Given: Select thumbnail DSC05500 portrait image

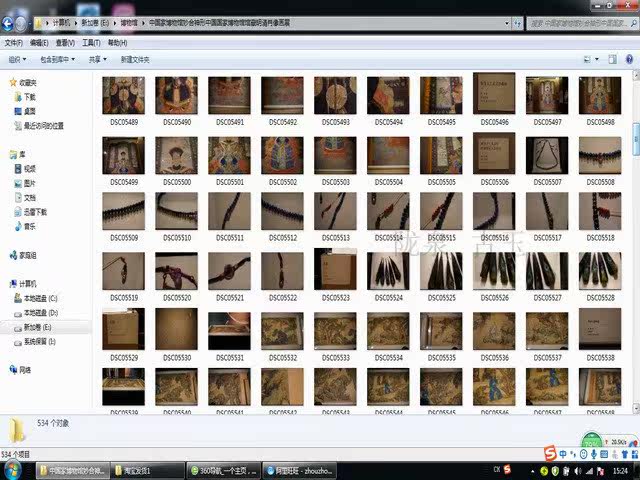Looking at the screenshot, I should (x=177, y=156).
